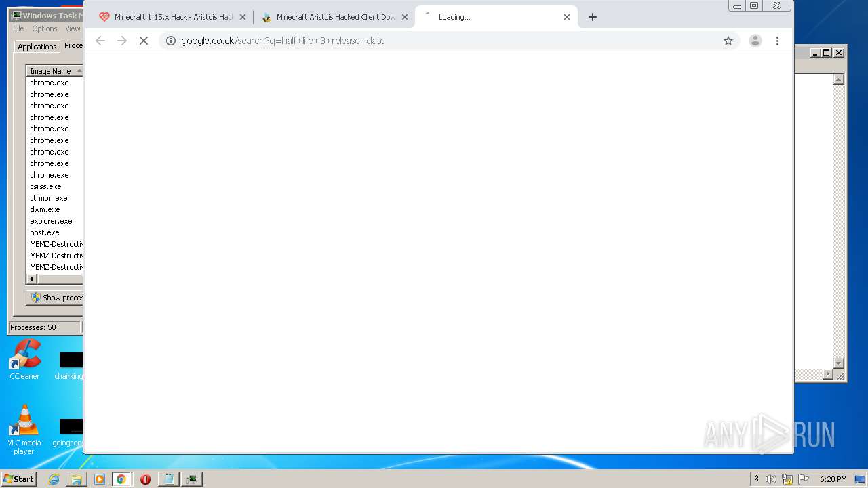Stop loading the page
The width and height of the screenshot is (868, 488).
pyautogui.click(x=144, y=41)
